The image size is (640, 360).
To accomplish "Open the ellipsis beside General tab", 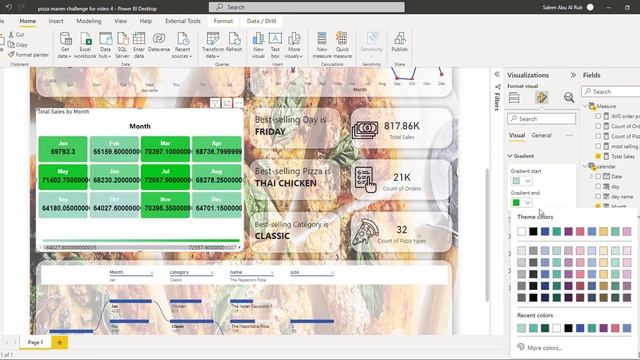I will [569, 135].
